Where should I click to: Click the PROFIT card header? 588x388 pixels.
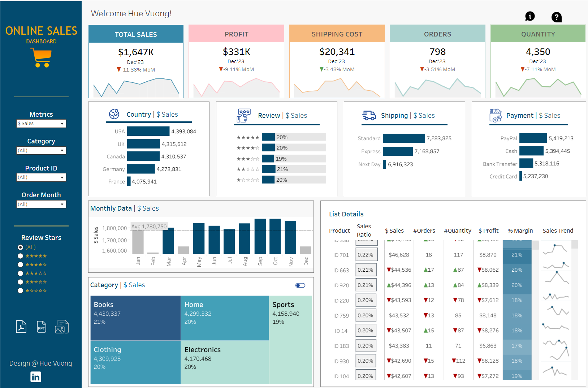coord(237,34)
